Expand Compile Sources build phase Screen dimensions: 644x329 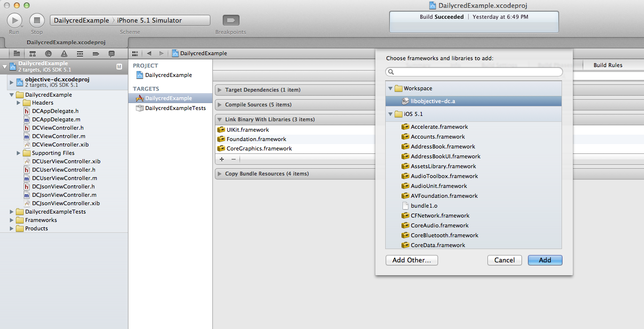pos(220,105)
